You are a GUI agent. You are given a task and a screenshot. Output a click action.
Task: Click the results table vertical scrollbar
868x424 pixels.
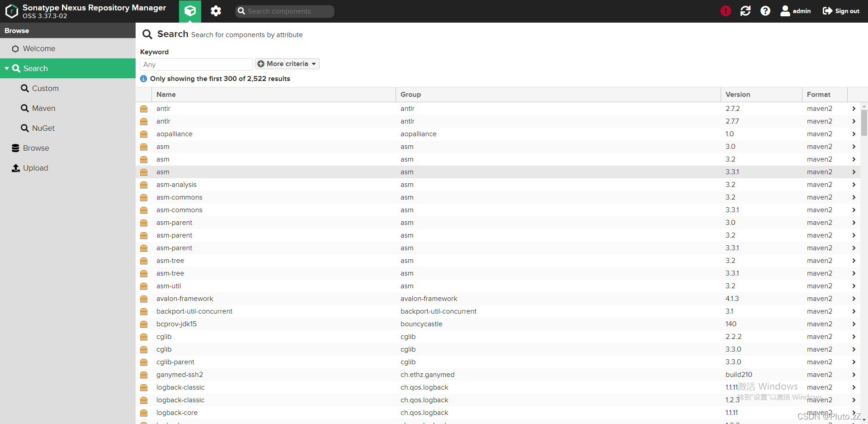click(x=864, y=122)
